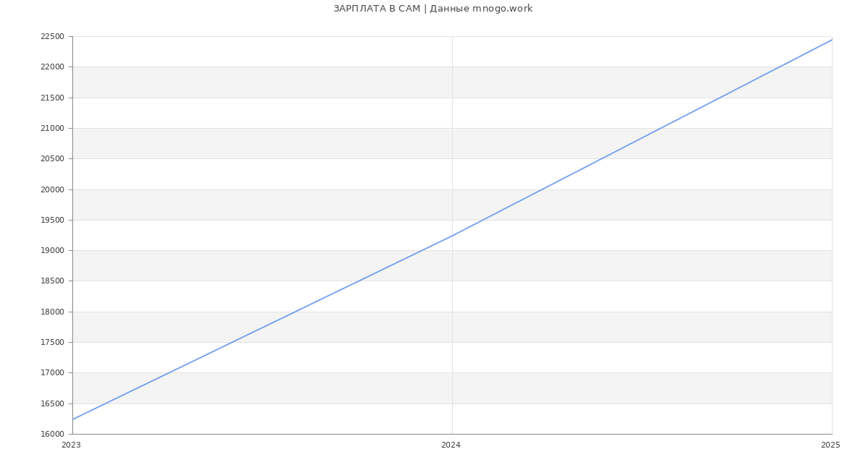Click the 19000 y-axis label
The width and height of the screenshot is (868, 470).
point(52,251)
